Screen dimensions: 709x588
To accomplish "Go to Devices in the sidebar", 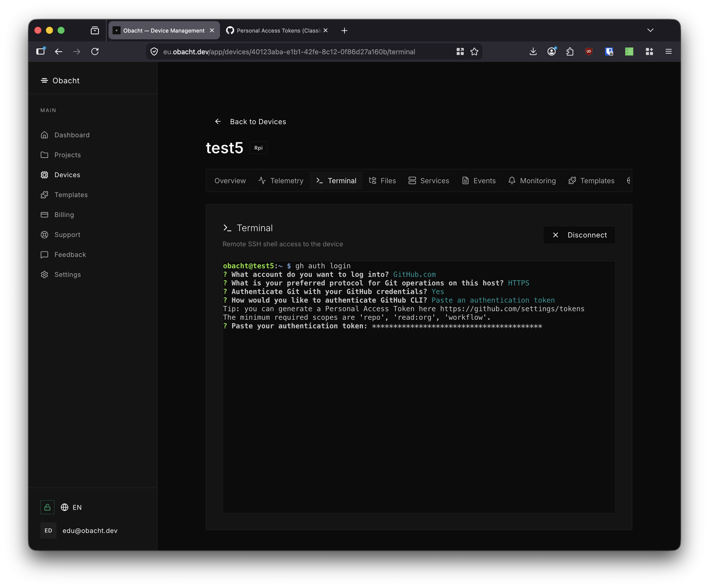I will [61, 175].
